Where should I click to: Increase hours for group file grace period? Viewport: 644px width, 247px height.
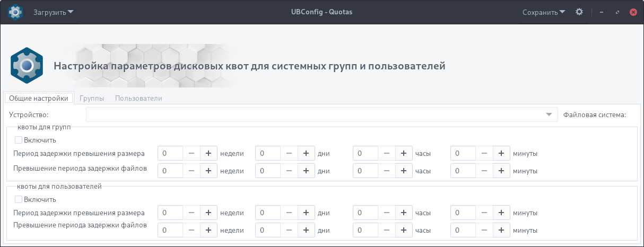coord(404,171)
